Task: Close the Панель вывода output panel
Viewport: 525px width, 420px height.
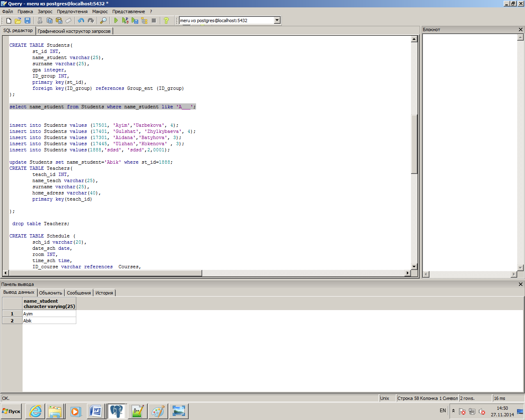Action: point(521,284)
